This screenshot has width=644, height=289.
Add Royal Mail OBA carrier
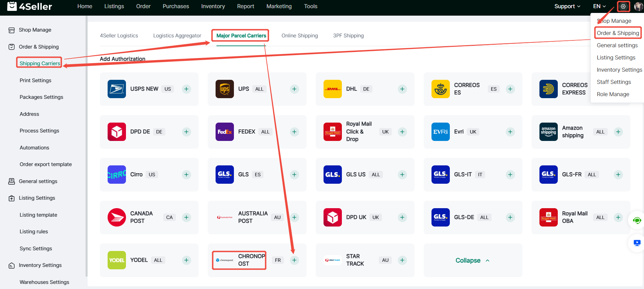(618, 217)
